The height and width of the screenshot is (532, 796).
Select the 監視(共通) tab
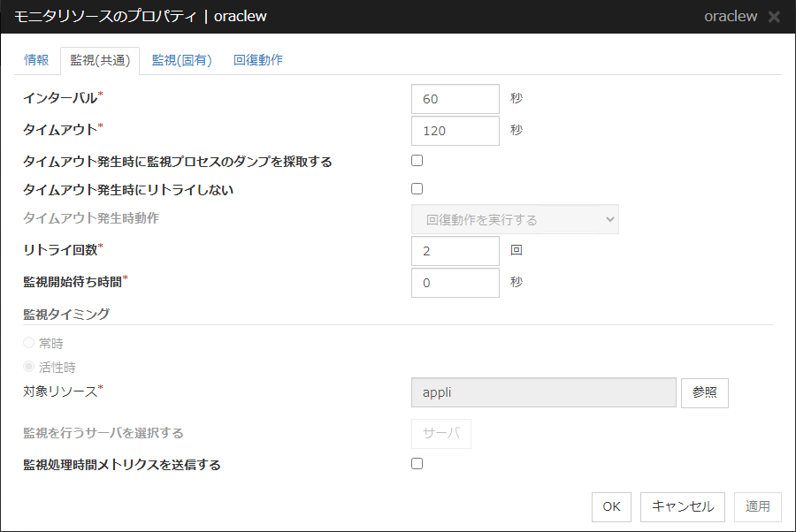coord(100,60)
